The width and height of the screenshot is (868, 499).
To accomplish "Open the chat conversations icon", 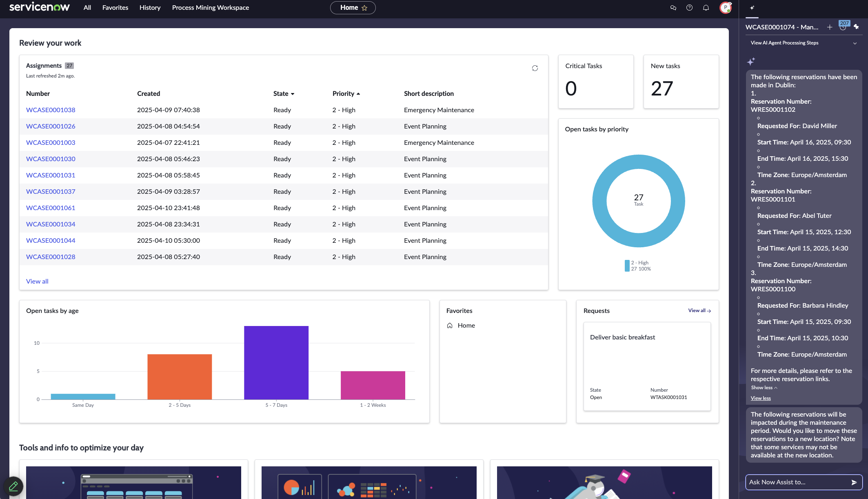I will pyautogui.click(x=673, y=8).
